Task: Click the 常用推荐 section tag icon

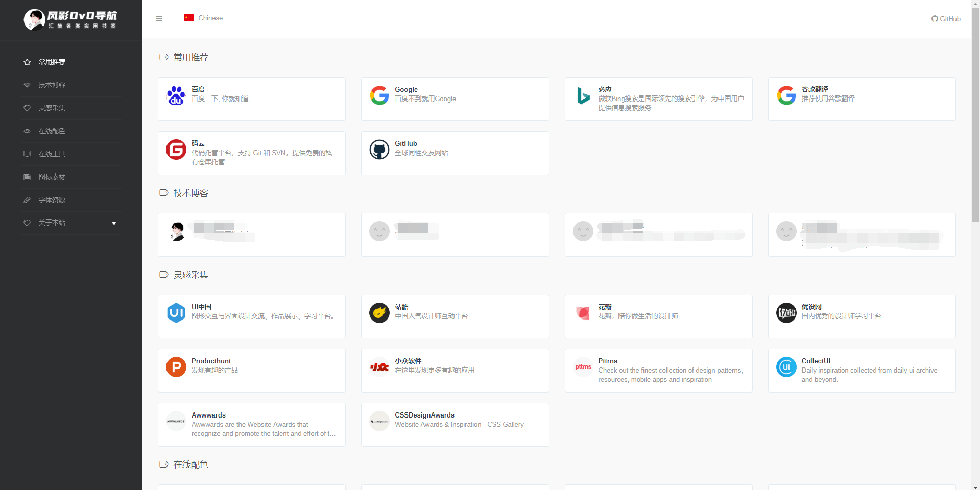Action: (163, 57)
